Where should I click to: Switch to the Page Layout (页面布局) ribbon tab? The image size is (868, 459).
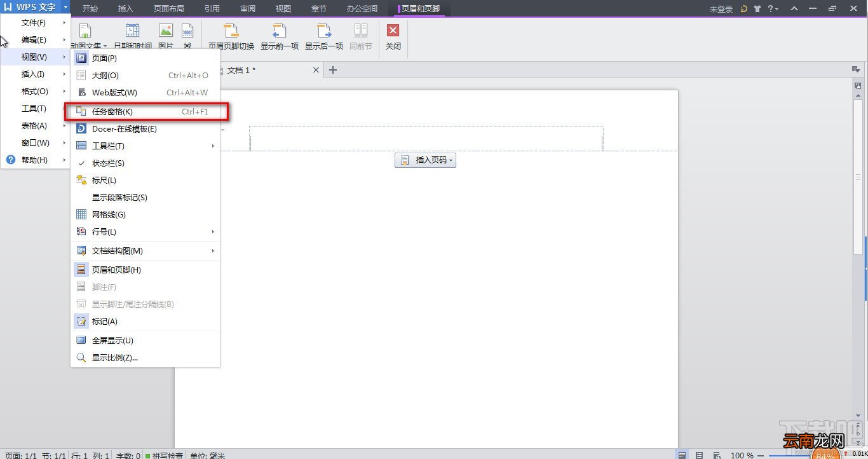(169, 9)
